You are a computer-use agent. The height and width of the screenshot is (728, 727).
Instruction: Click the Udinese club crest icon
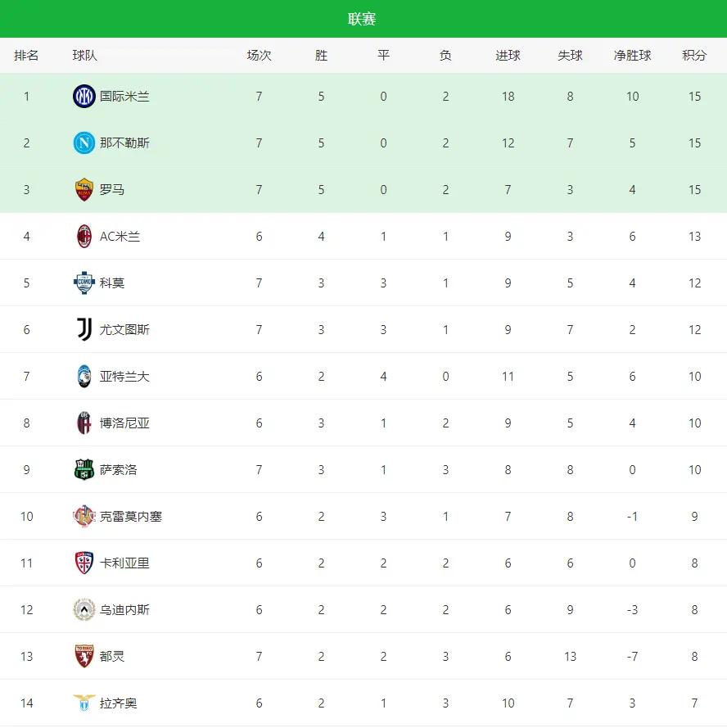84,610
